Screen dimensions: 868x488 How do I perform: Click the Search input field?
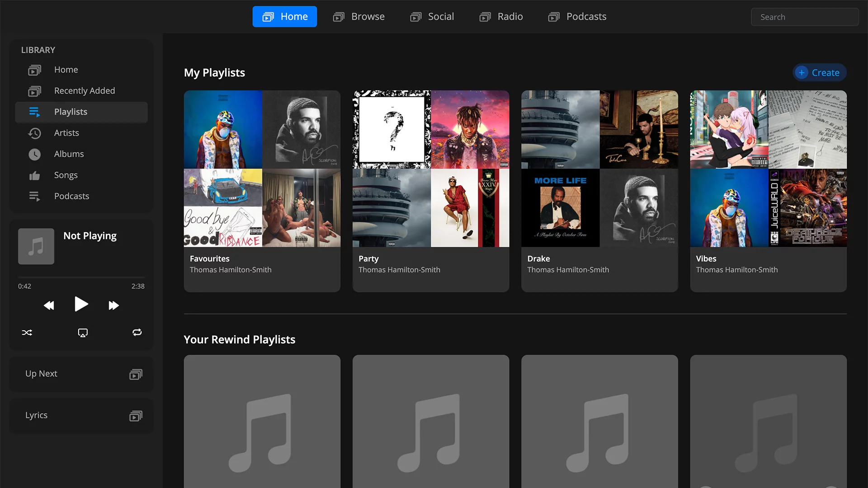(805, 17)
